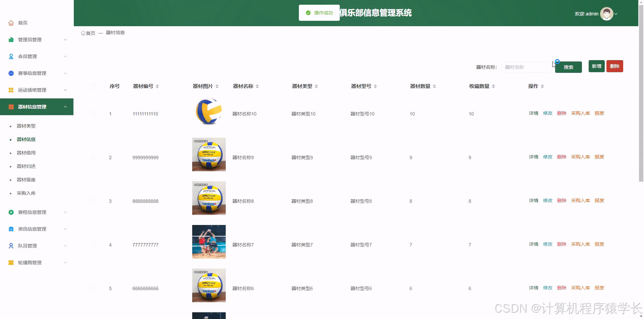Viewport: 644px width, 319px height.
Task: Open 详情 link for 器材名称9
Action: coord(533,156)
